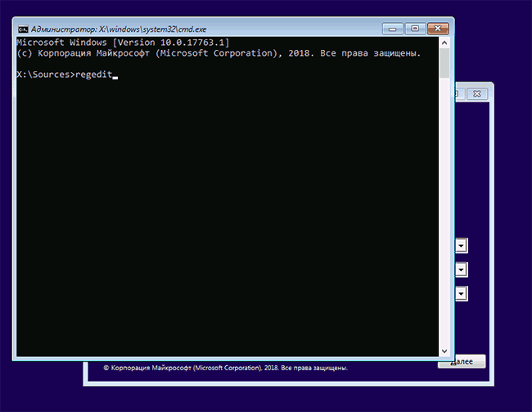This screenshot has width=532, height=412.
Task: Click the cmd.exe icon in title bar
Action: [22, 27]
